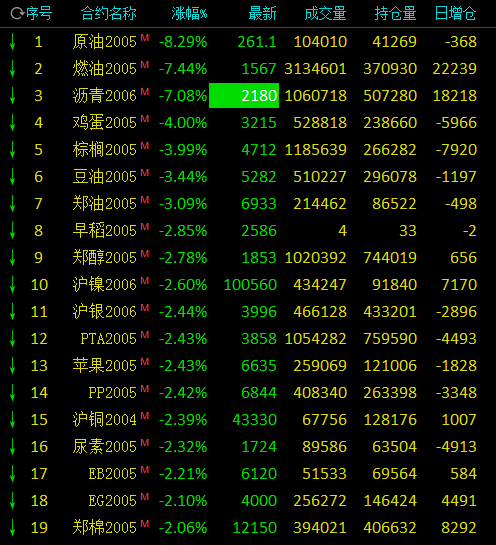
Task: Select the 鸡蛋2005 contract name
Action: pos(105,122)
